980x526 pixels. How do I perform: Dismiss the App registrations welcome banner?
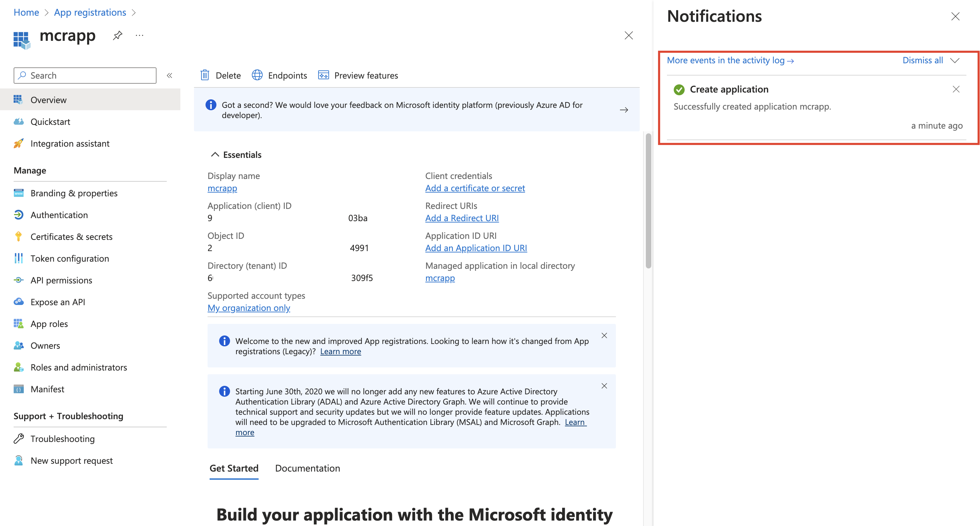click(604, 335)
